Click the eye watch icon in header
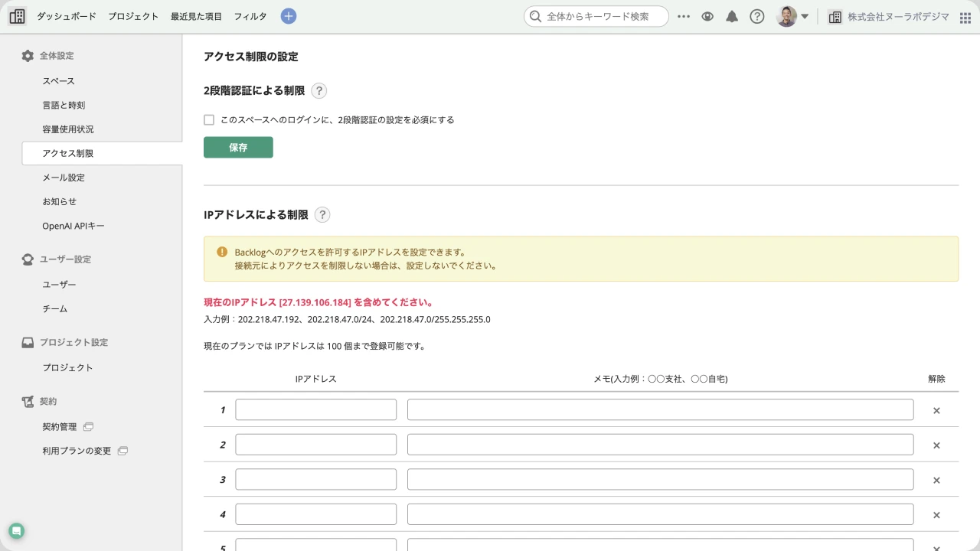The image size is (980, 551). click(707, 16)
